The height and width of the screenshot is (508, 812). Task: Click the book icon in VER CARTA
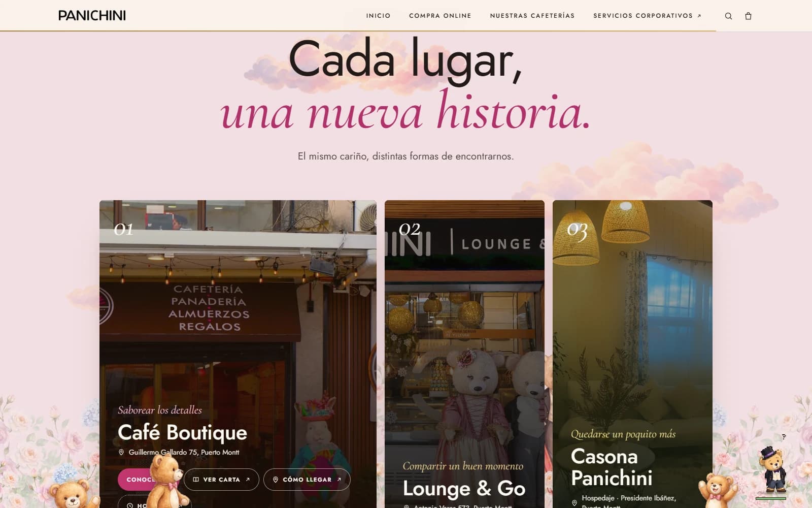[x=196, y=480]
